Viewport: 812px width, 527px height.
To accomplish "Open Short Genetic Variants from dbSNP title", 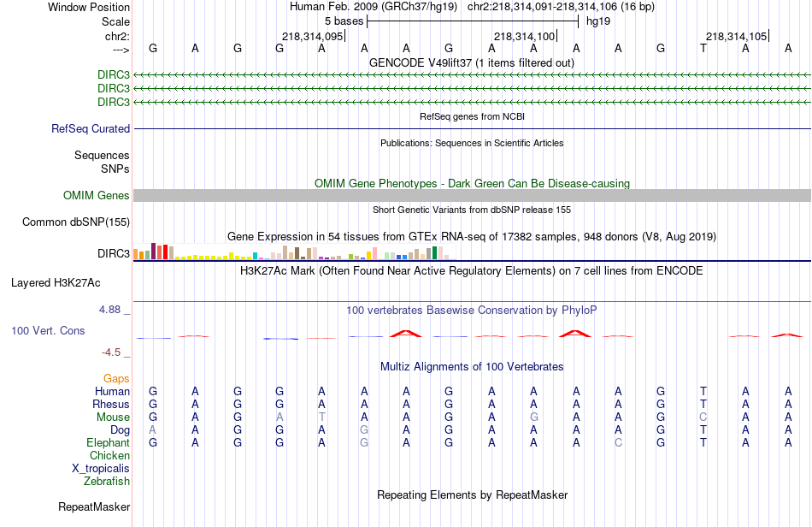I will click(x=472, y=210).
